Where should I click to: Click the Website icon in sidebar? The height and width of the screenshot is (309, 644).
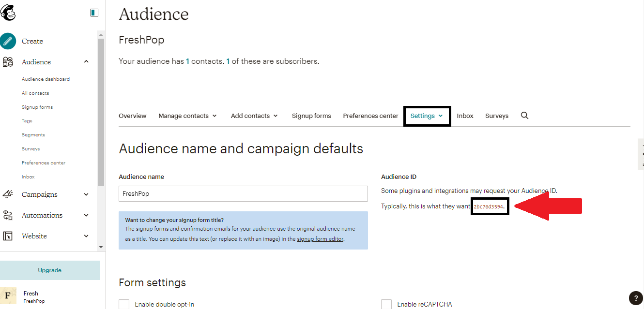[x=8, y=236]
